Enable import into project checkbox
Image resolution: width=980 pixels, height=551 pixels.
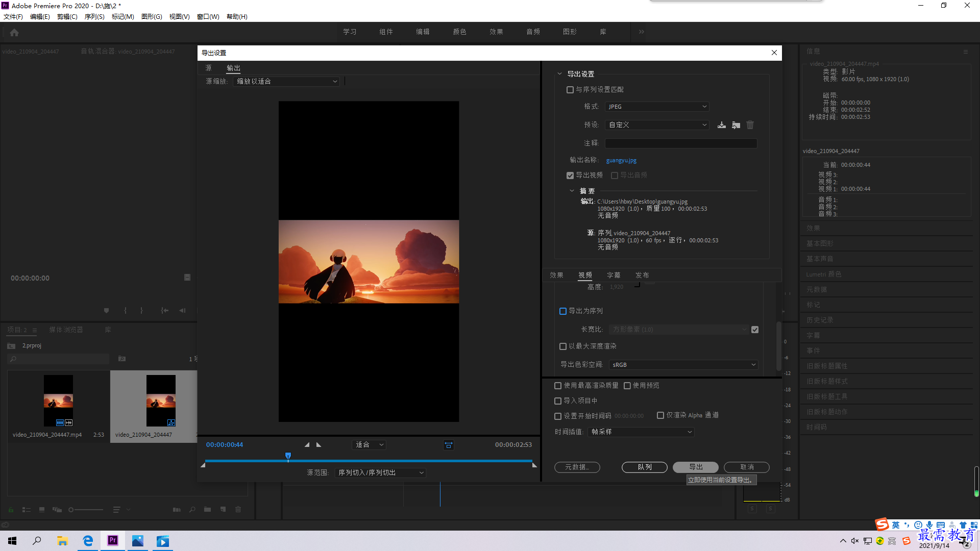[557, 401]
